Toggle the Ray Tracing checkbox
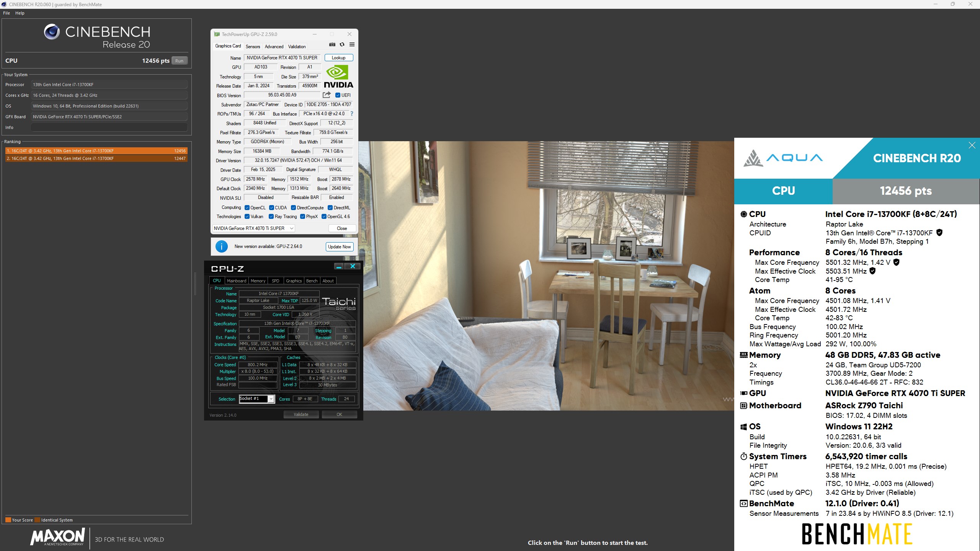 tap(271, 217)
